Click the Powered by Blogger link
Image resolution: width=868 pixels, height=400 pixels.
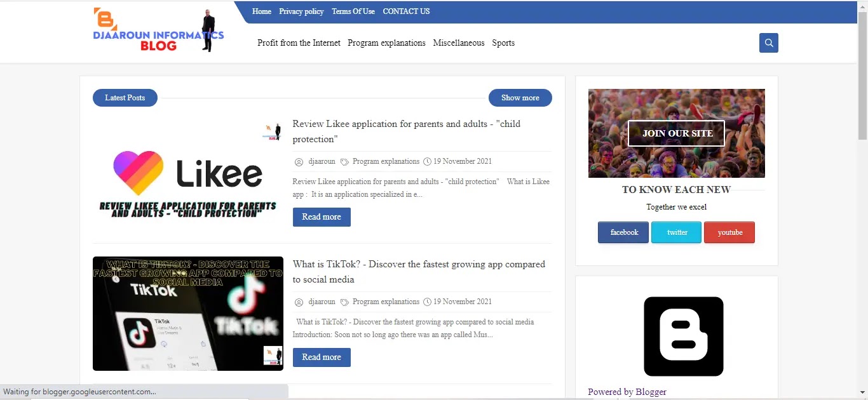(627, 392)
